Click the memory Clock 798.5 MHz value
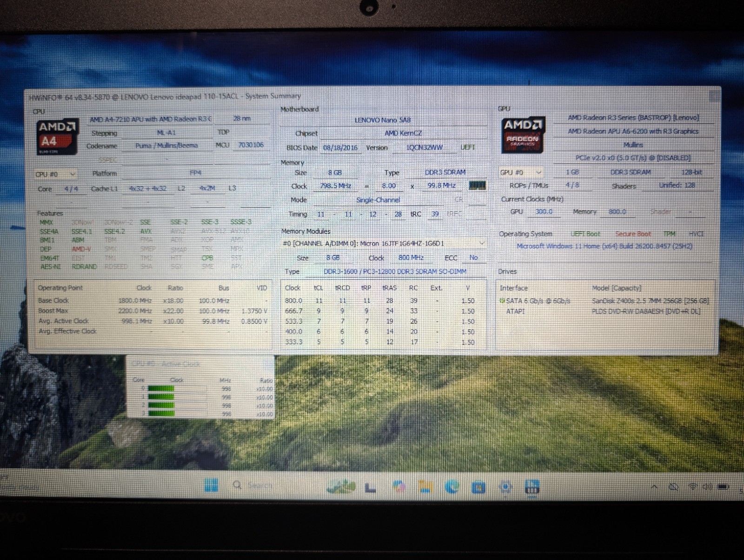Viewport: 744px width, 560px height. [336, 186]
